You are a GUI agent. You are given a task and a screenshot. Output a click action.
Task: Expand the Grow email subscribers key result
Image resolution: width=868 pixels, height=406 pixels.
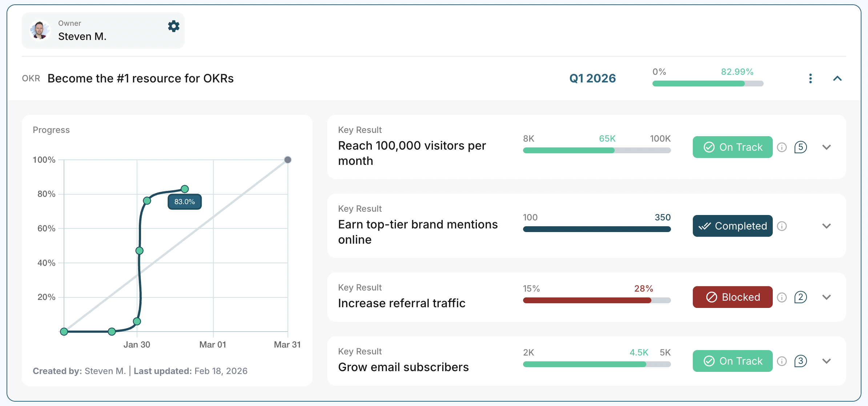click(827, 361)
